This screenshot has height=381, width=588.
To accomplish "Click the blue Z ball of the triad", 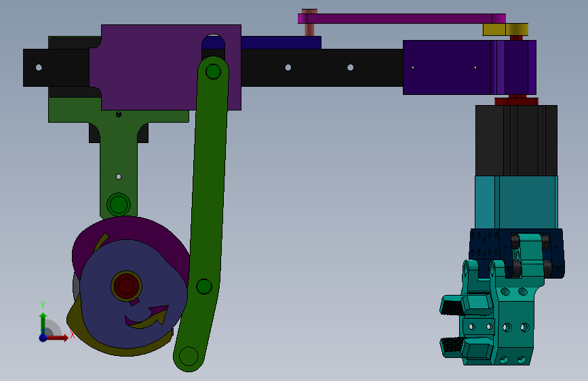I will click(43, 338).
